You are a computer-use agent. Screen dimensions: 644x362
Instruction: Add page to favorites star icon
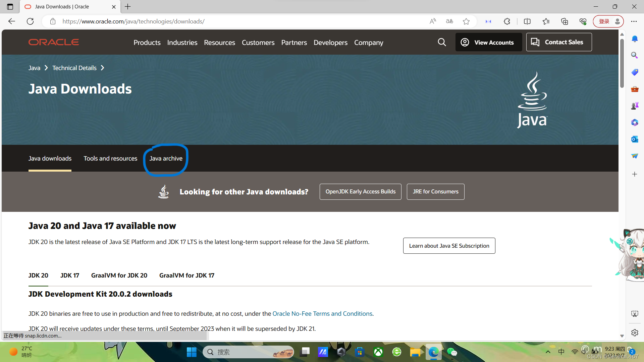point(466,21)
